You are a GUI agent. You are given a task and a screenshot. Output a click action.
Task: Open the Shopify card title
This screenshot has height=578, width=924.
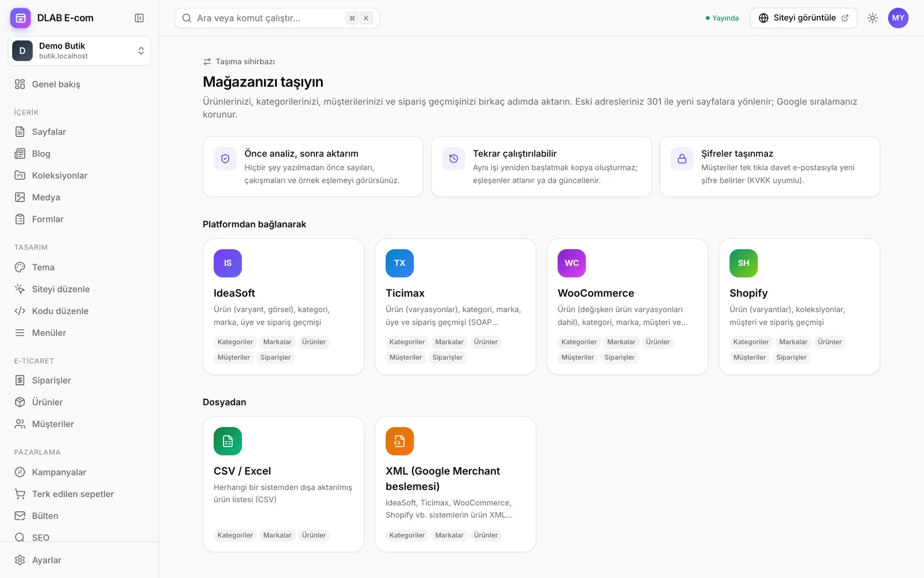[x=749, y=293]
